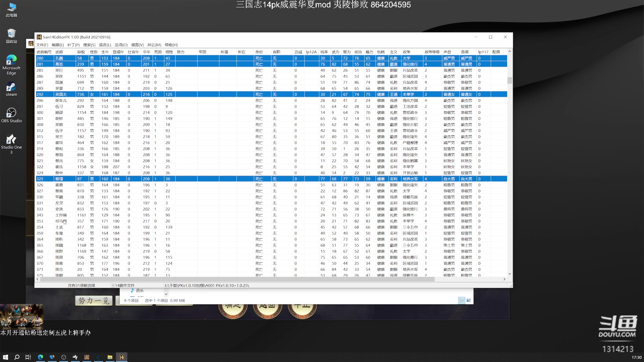Sort by the 统率 column header
This screenshot has width=644, height=362.
pyautogui.click(x=324, y=52)
